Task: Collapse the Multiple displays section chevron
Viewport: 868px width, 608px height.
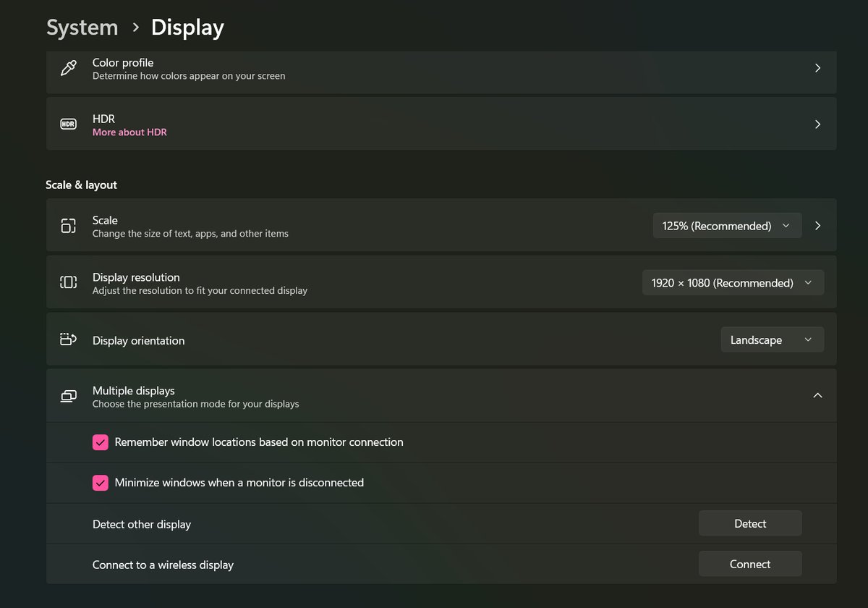Action: [817, 396]
